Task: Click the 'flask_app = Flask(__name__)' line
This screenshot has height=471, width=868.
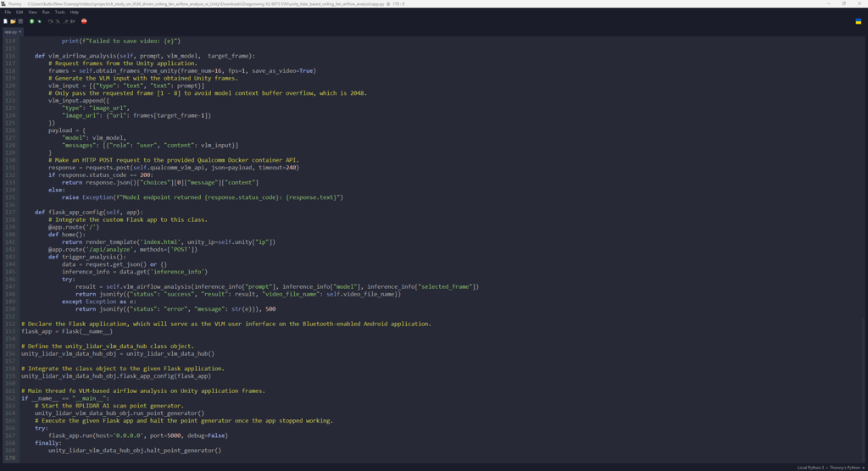Action: click(66, 331)
